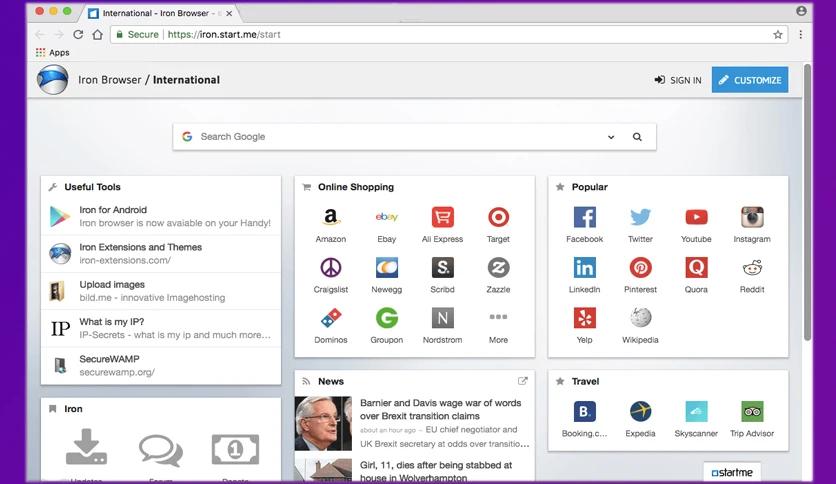Open the Wikipedia globe icon

[640, 318]
